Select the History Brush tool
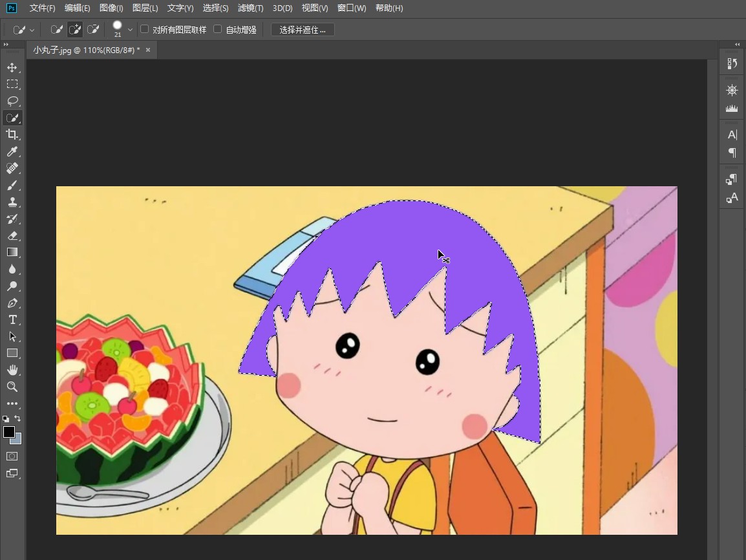This screenshot has width=746, height=560. click(12, 219)
